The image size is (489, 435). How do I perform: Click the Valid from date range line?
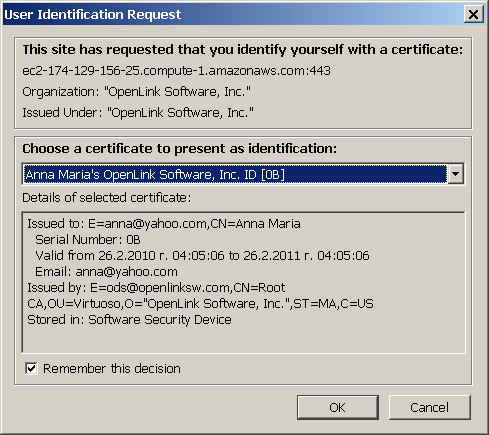202,256
